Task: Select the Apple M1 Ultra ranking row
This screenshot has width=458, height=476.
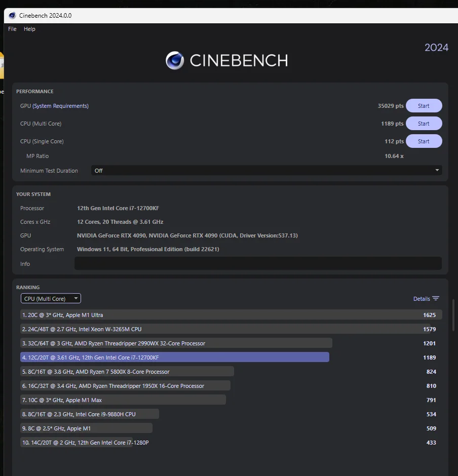Action: [x=231, y=315]
